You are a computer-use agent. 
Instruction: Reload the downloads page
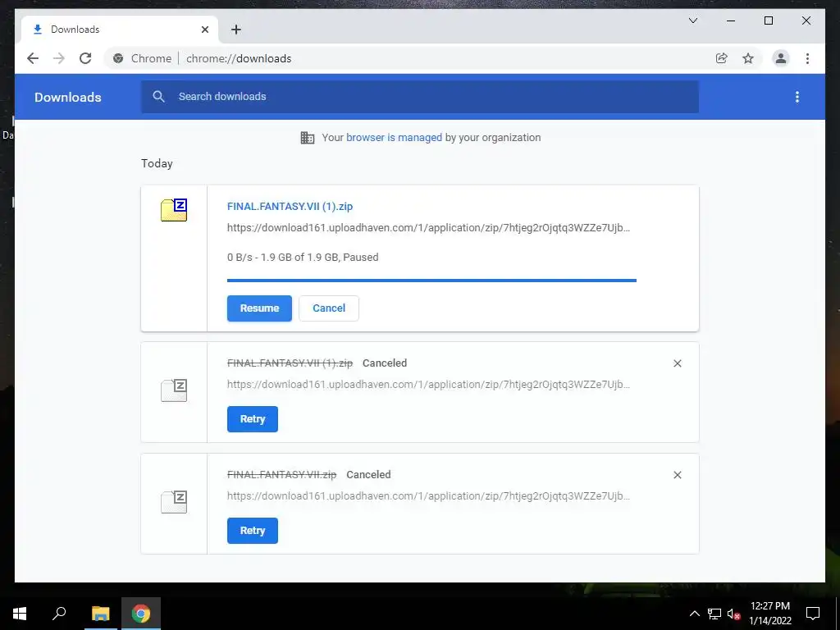(85, 58)
